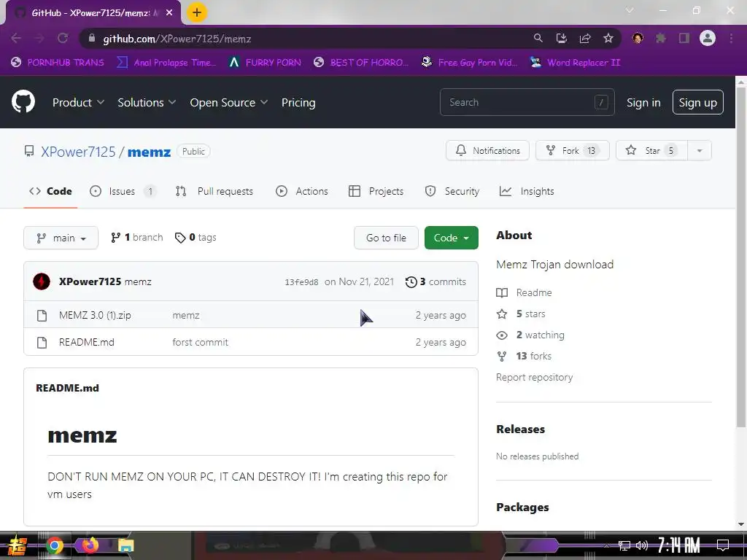Open the Pull requests tab
This screenshot has width=747, height=560.
214,192
